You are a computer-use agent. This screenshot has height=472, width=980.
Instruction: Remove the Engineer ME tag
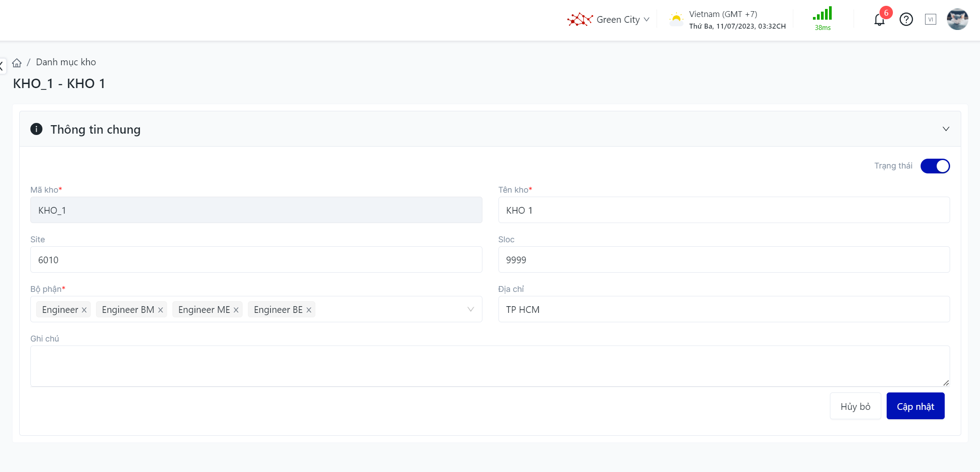click(236, 310)
